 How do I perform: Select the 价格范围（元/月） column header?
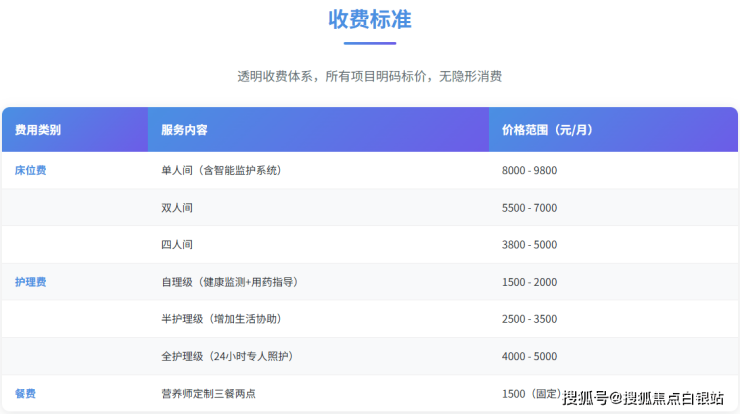point(548,130)
